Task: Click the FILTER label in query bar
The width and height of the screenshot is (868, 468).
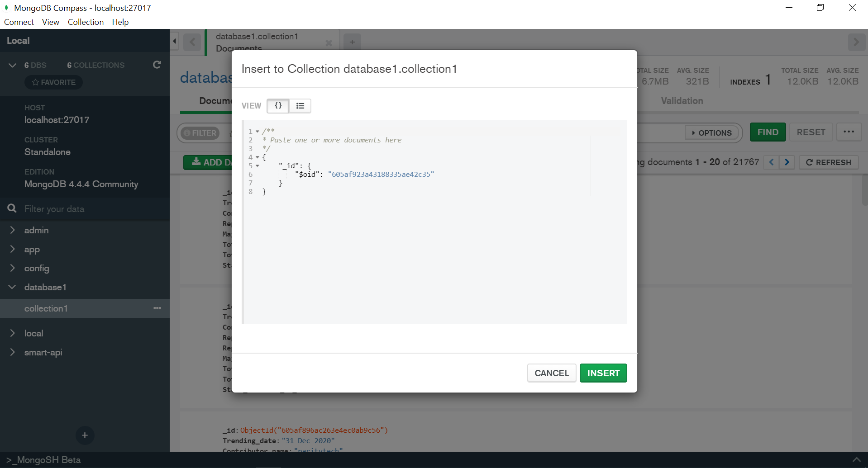Action: (200, 133)
